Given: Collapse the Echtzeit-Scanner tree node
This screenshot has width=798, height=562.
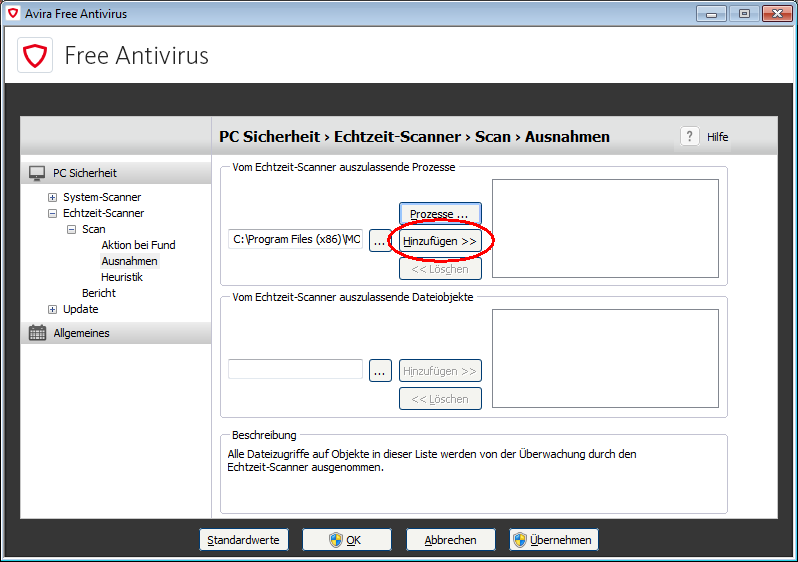Looking at the screenshot, I should tap(52, 213).
